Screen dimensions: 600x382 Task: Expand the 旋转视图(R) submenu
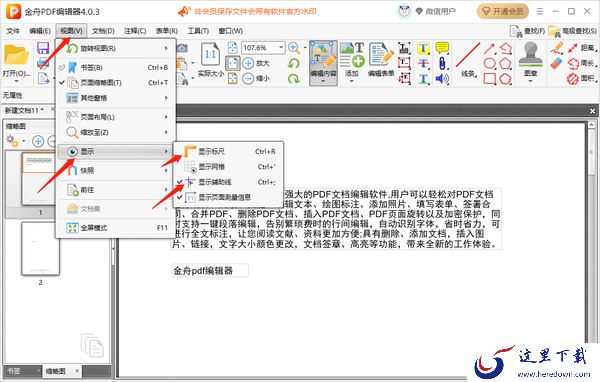(116, 49)
